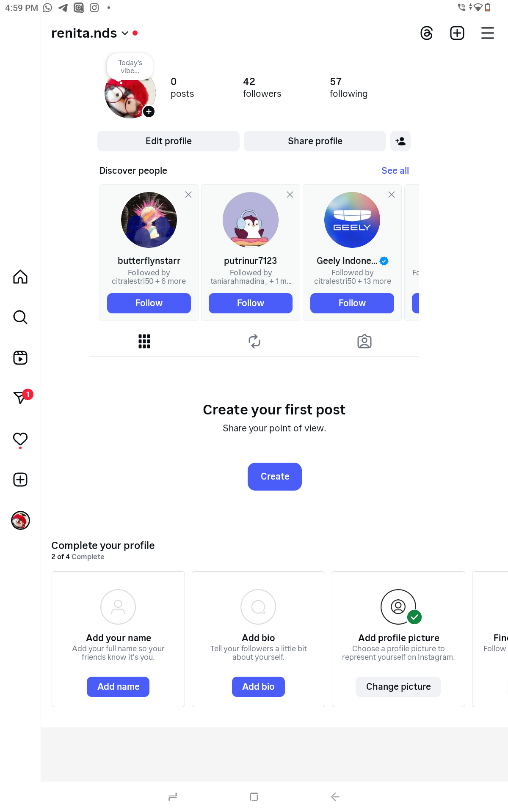Viewport: 508px width, 812px height.
Task: Dismiss the putrinur7123 suggestion card
Action: point(290,195)
